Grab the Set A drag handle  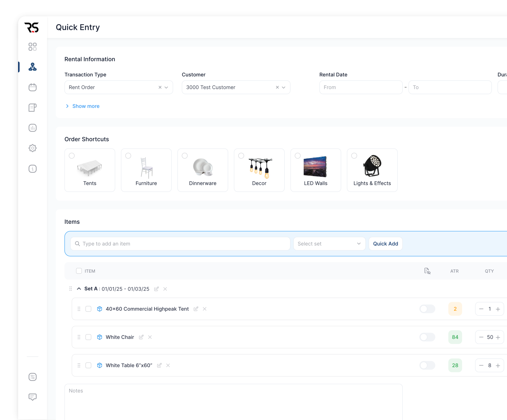tap(71, 289)
